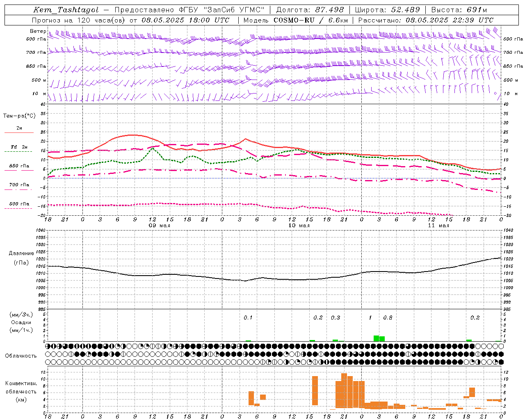Click the pink dotted 500 гПа temperature legend line

click(19, 208)
